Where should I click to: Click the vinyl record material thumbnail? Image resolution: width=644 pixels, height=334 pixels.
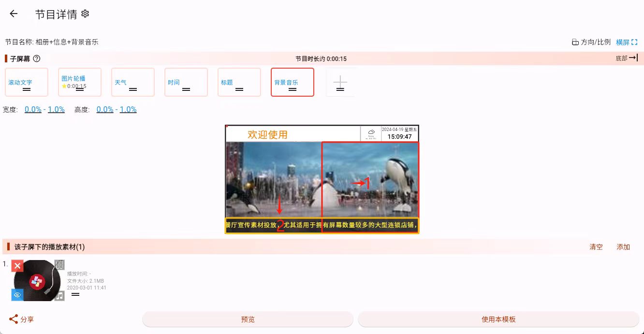(x=38, y=280)
